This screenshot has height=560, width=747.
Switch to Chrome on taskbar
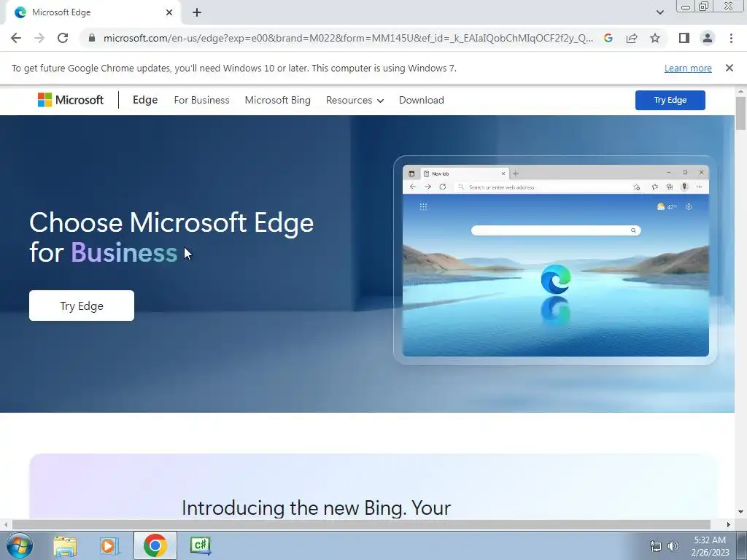pyautogui.click(x=155, y=545)
